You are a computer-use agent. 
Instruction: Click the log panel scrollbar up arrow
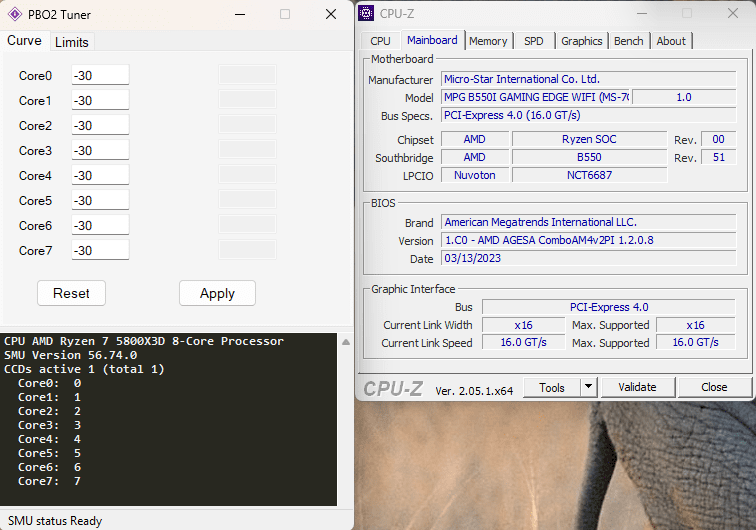[346, 342]
